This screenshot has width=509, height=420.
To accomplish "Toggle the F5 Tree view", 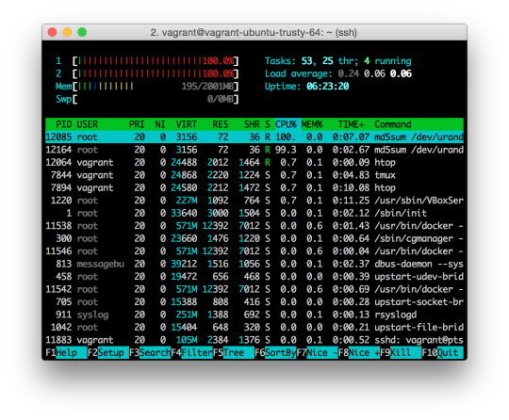I will click(x=234, y=352).
